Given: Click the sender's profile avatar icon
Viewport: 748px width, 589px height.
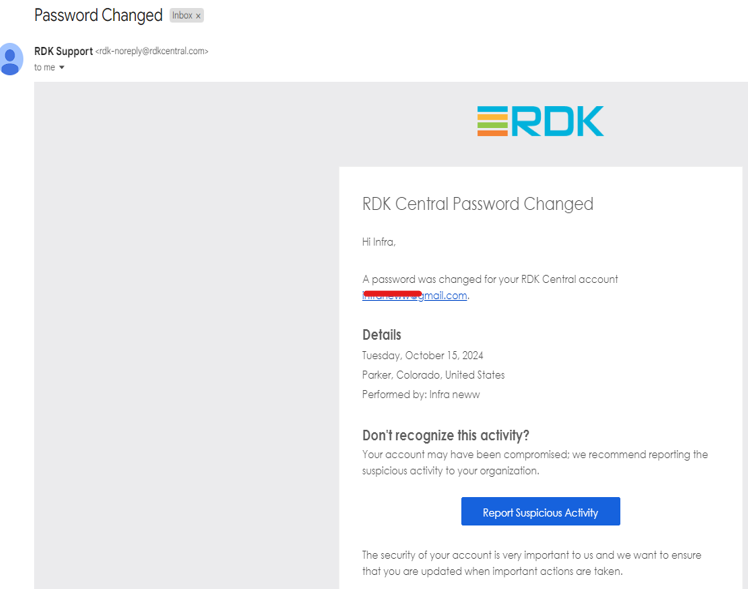Looking at the screenshot, I should (11, 59).
